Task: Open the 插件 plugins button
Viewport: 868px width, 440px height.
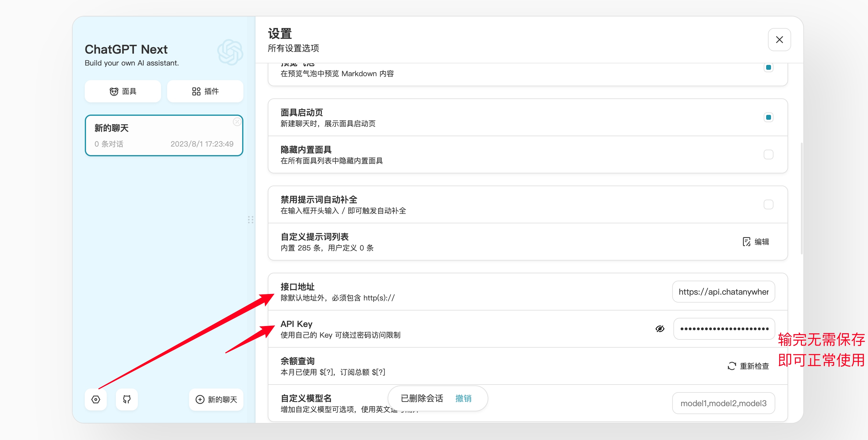Action: [205, 91]
